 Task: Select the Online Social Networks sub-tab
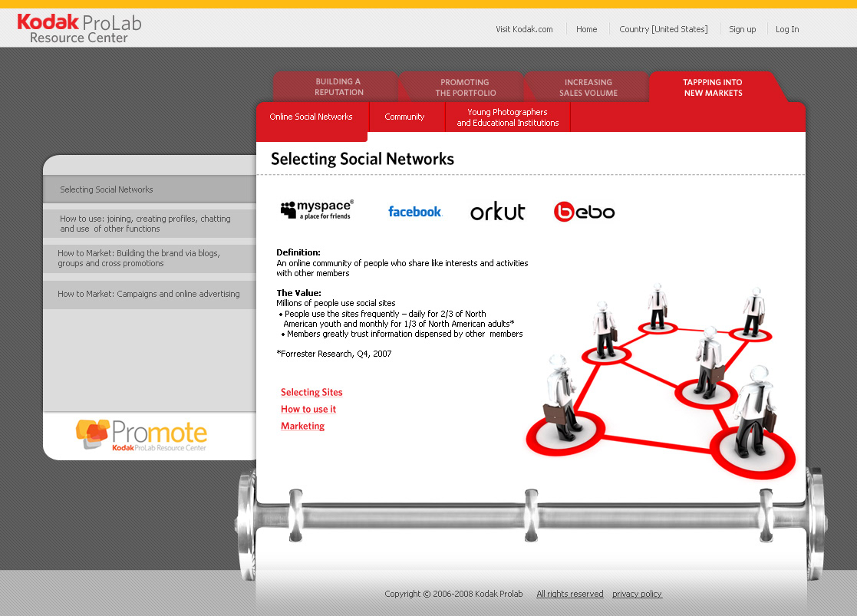pyautogui.click(x=311, y=117)
